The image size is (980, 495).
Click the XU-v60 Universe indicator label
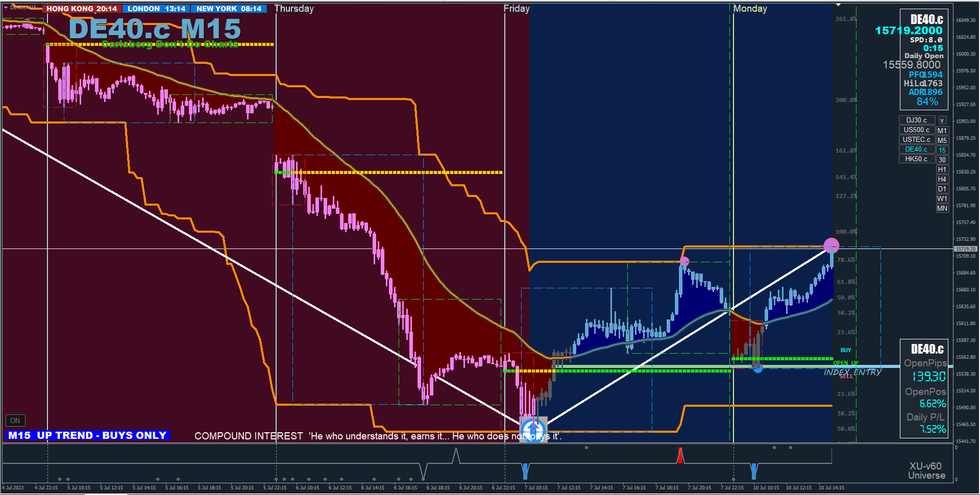click(926, 471)
